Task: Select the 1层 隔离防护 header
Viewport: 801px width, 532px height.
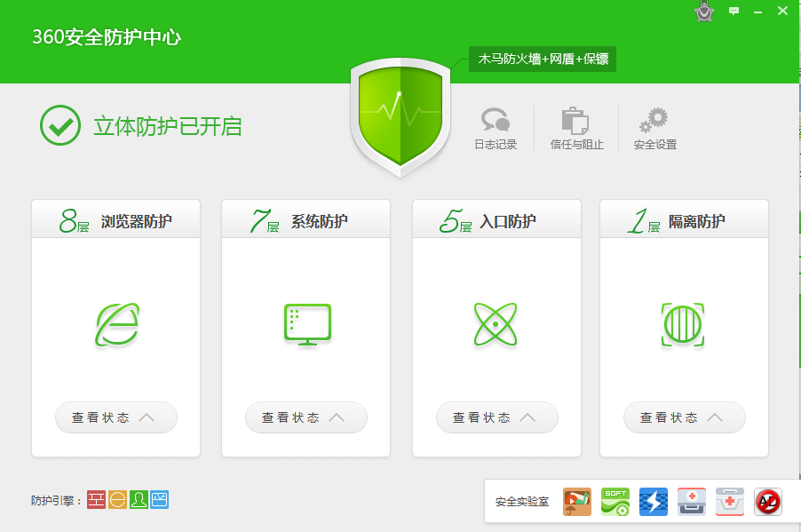Action: [685, 219]
